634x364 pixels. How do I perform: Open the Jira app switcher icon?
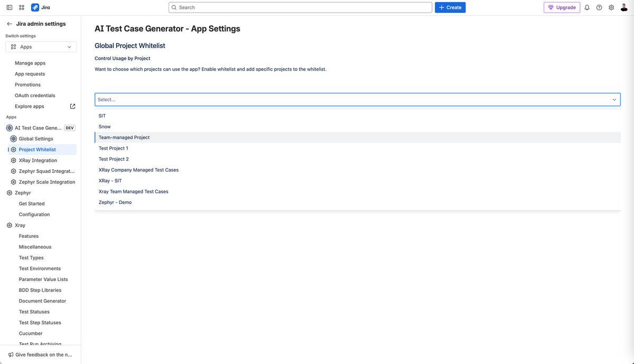[21, 7]
